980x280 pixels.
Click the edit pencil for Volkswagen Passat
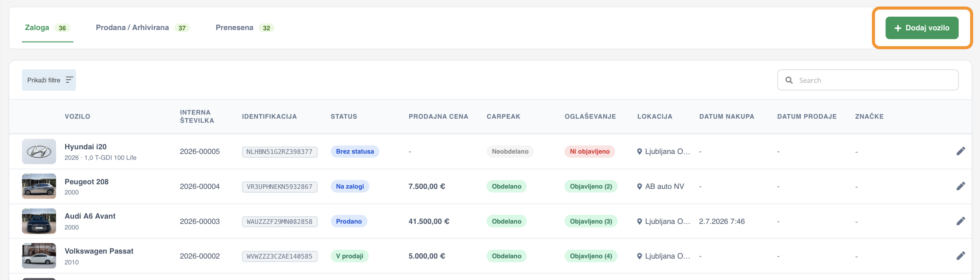coord(960,256)
